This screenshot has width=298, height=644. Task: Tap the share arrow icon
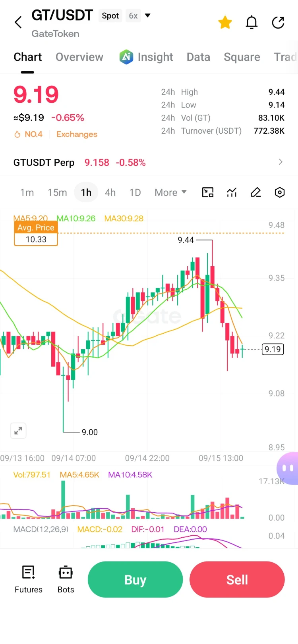[278, 23]
